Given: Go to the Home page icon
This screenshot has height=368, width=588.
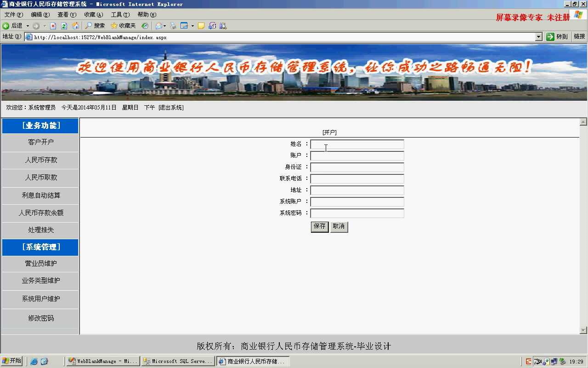Looking at the screenshot, I should [75, 26].
